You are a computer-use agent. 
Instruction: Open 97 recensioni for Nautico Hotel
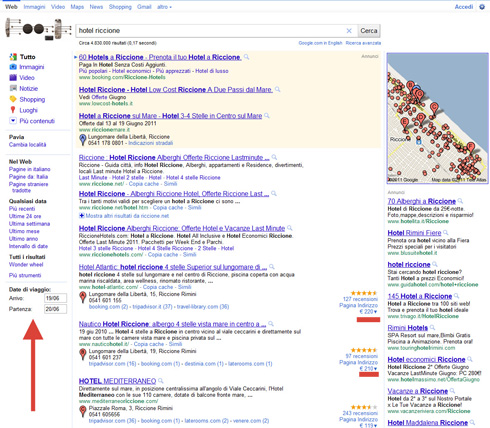point(361,356)
